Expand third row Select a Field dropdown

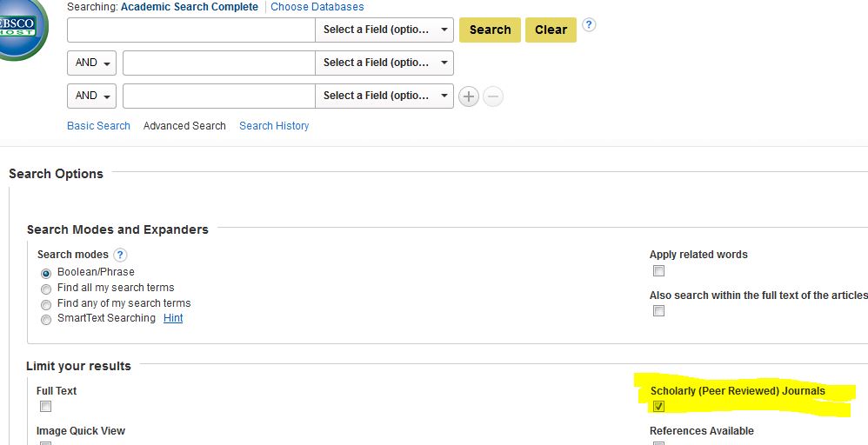click(x=384, y=96)
